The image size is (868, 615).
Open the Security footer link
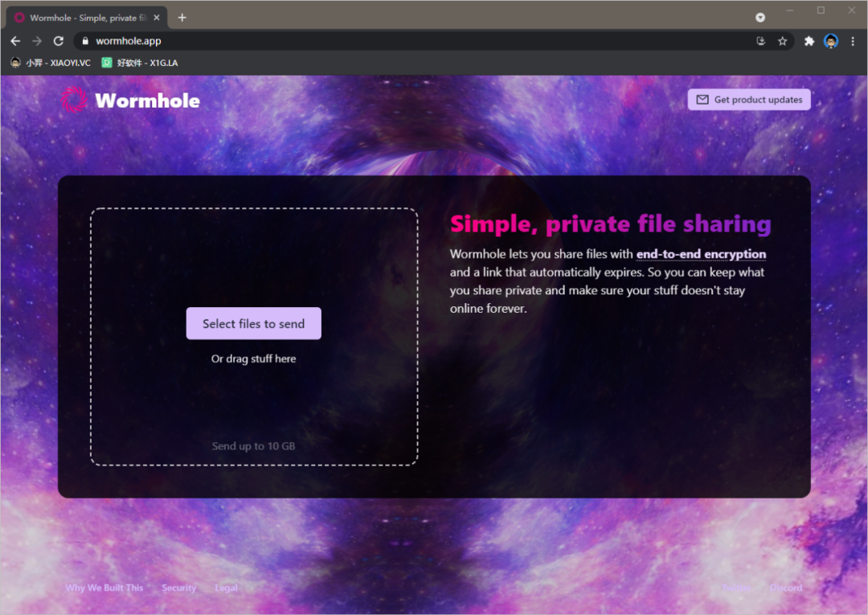(x=178, y=588)
